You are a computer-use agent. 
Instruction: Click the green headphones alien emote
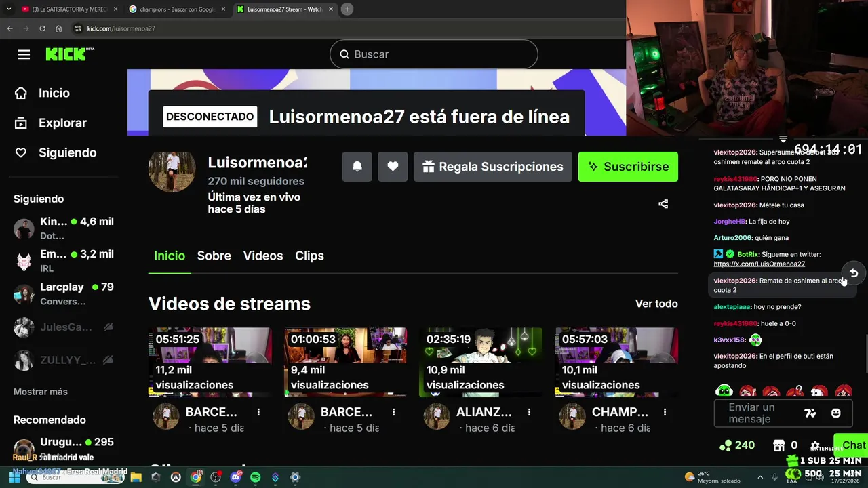pos(724,390)
